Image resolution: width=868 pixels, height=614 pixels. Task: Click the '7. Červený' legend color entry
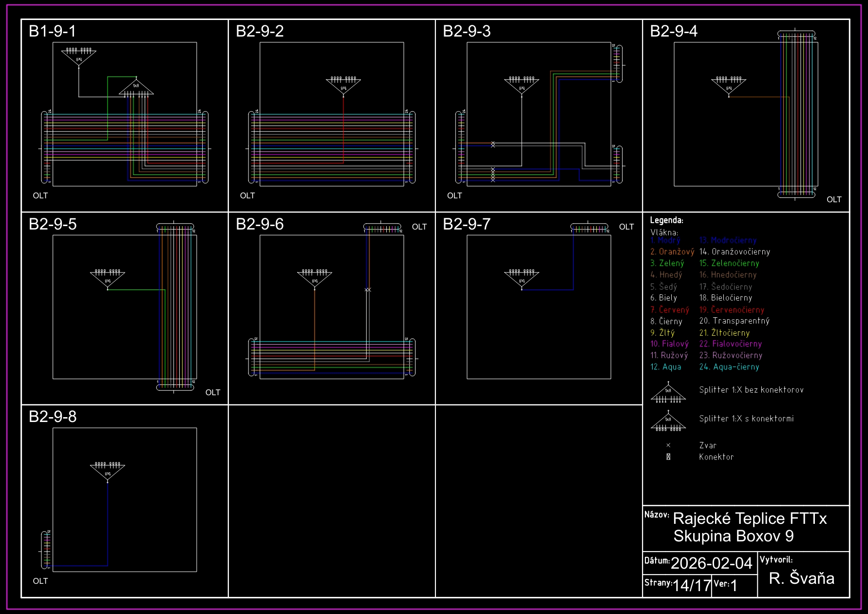[x=670, y=310]
